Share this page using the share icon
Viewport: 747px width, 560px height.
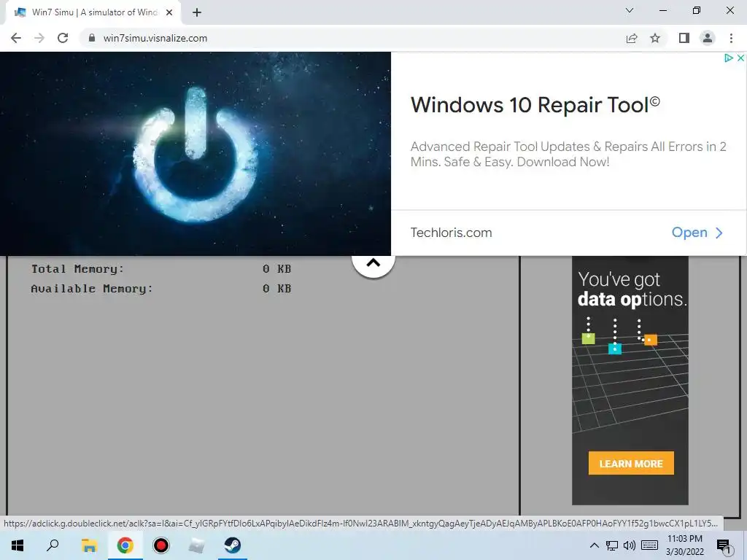coord(632,38)
